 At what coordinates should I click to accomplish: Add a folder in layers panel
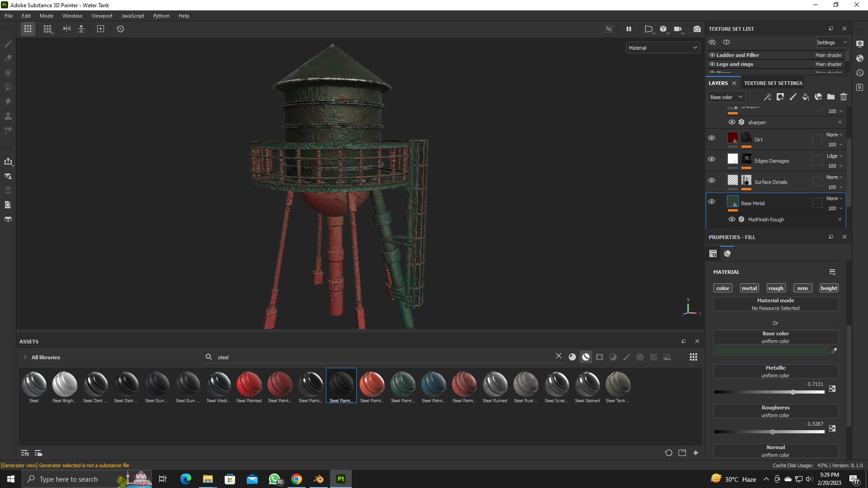pos(831,97)
